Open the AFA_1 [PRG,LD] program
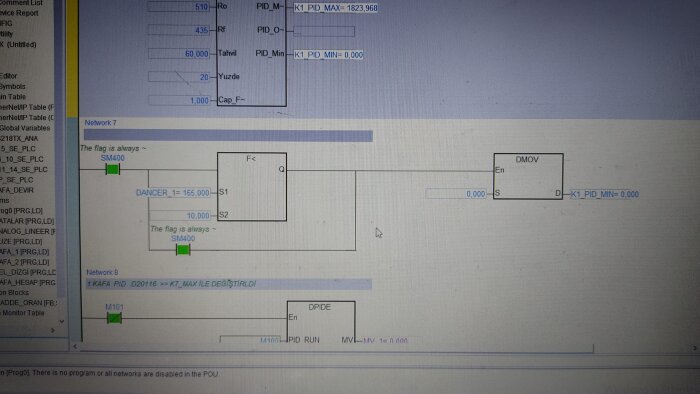Image resolution: width=700 pixels, height=394 pixels. coord(25,252)
